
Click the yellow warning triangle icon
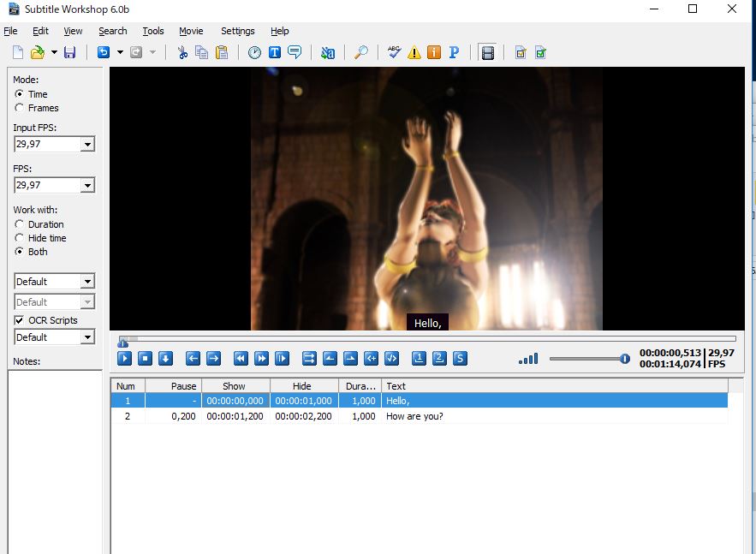coord(414,52)
